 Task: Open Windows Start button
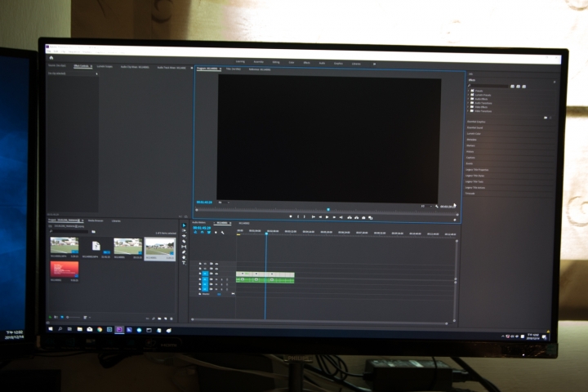pyautogui.click(x=51, y=329)
